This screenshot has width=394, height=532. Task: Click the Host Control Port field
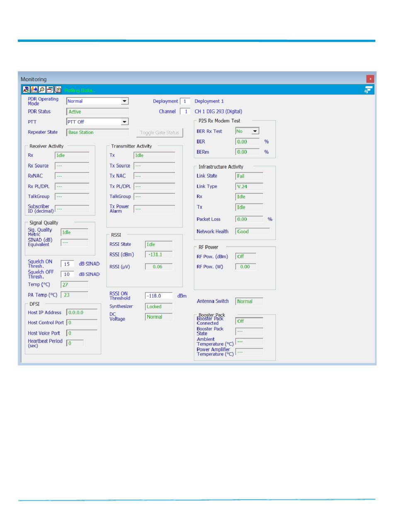[x=82, y=323]
